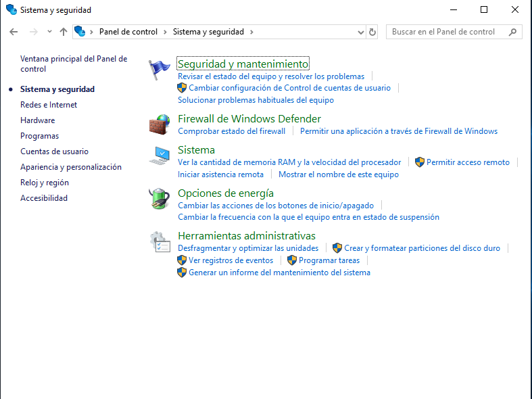
Task: Open Firewall de Windows Defender heading
Action: [249, 119]
